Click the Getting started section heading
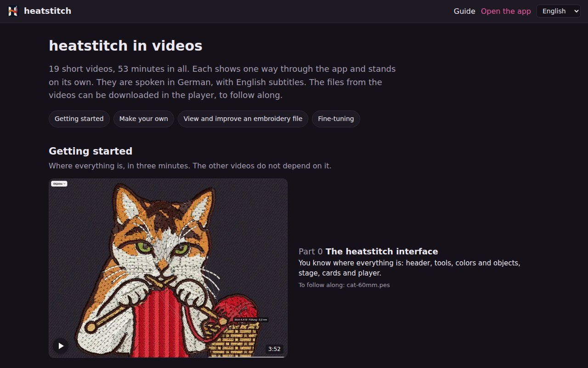 (x=90, y=151)
